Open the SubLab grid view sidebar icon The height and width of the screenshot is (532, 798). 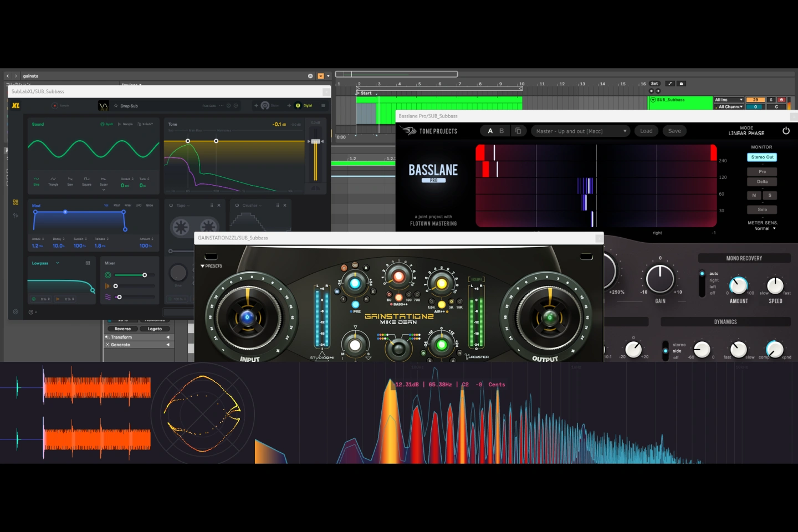click(16, 202)
